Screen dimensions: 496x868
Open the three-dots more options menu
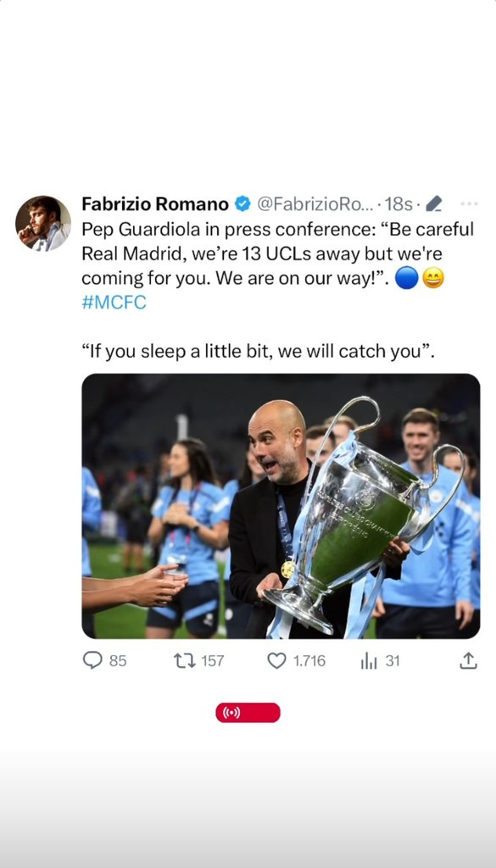(x=469, y=203)
